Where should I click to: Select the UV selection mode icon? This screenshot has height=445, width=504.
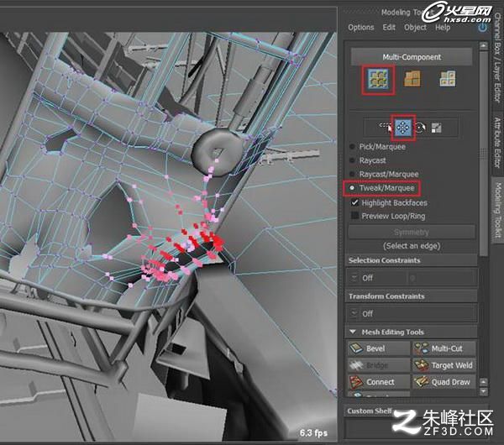[x=448, y=79]
